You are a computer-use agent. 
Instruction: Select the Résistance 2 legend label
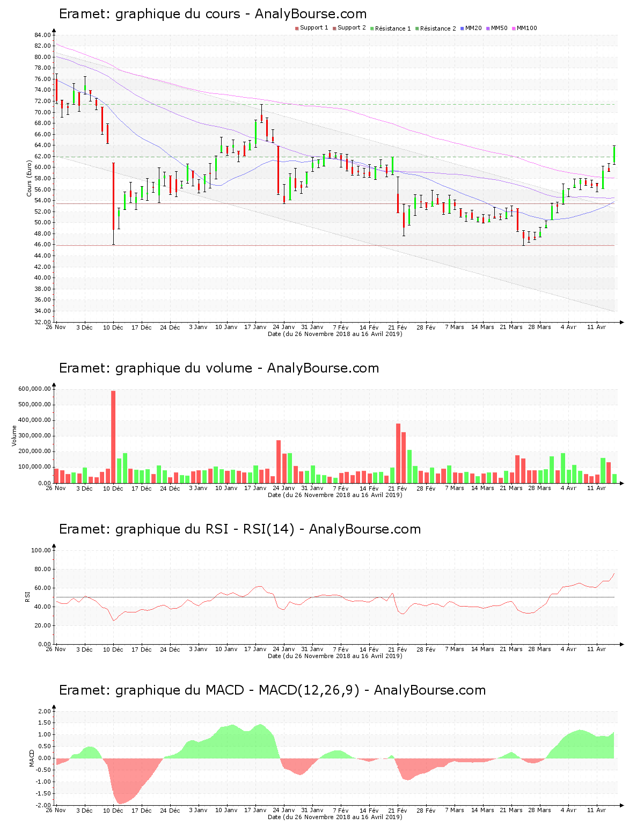click(438, 28)
